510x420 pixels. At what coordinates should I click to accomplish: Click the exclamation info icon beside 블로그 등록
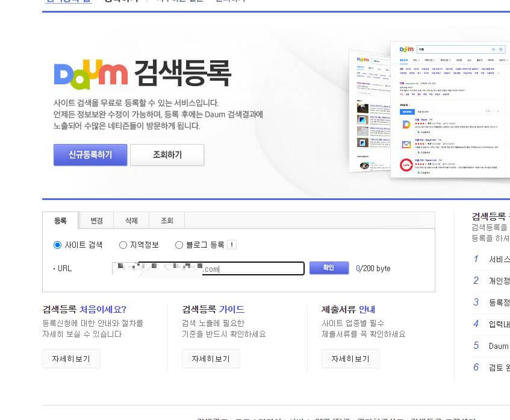tap(232, 245)
